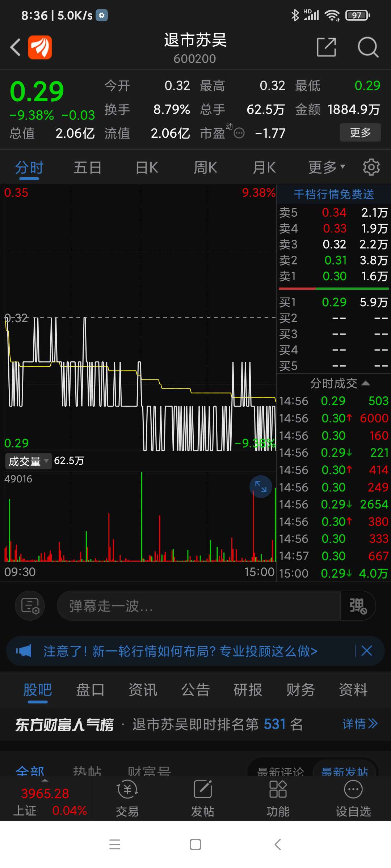Open chart settings gear icon

tap(371, 167)
